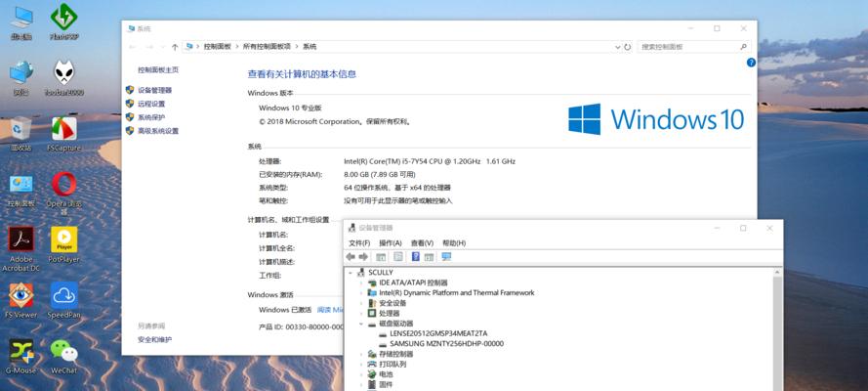Click the up arrow in System window navigation
The image size is (868, 391).
tap(175, 47)
